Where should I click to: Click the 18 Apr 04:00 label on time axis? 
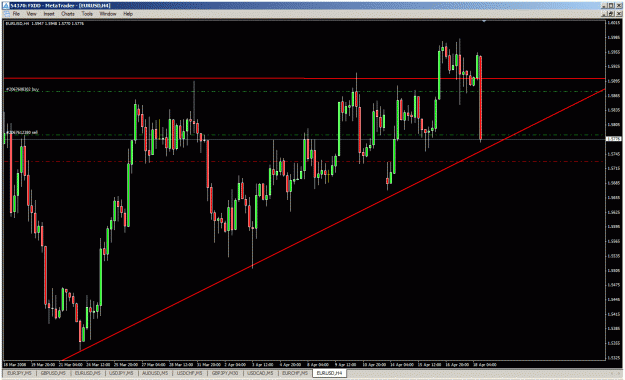(x=485, y=364)
